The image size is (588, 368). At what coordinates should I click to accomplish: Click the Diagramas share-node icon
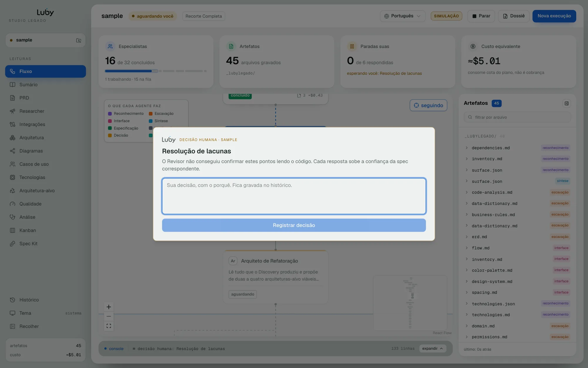point(12,151)
